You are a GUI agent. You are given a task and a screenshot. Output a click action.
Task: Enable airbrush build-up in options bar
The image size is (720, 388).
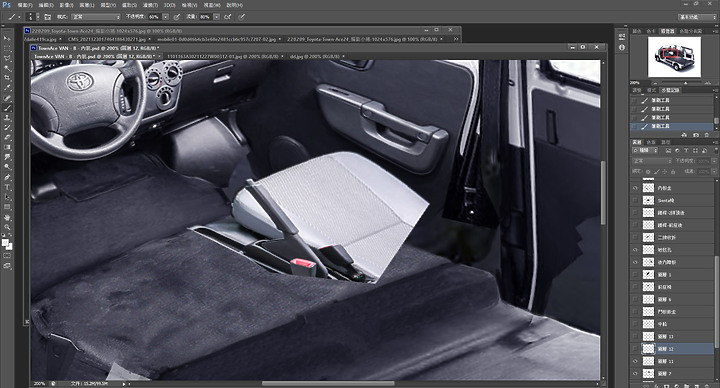[228, 17]
